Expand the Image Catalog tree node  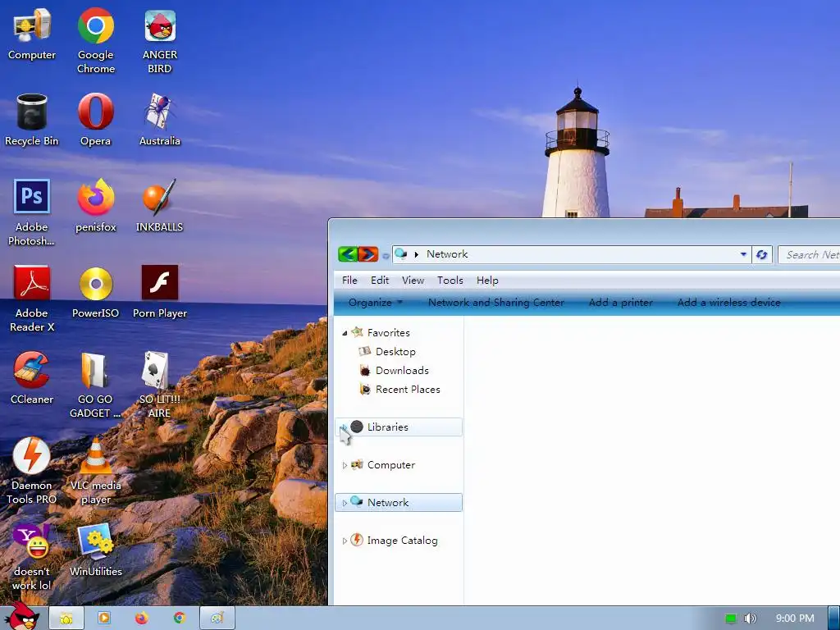[x=345, y=541]
